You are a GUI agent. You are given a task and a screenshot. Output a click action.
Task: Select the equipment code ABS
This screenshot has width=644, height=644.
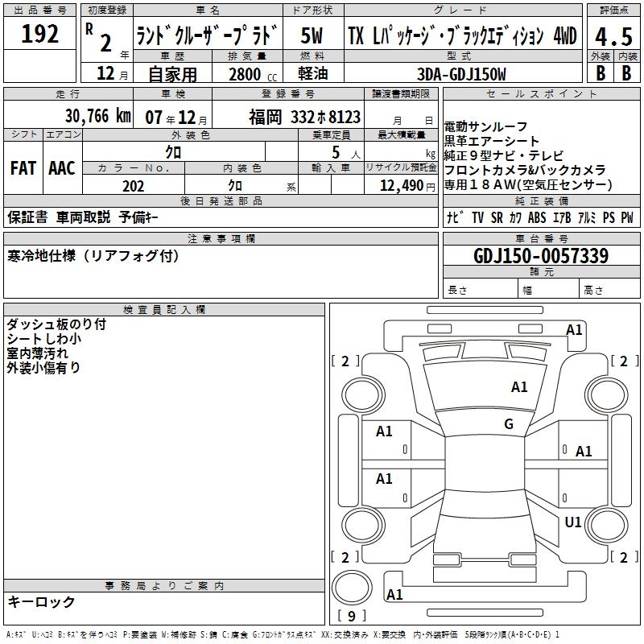tap(537, 217)
